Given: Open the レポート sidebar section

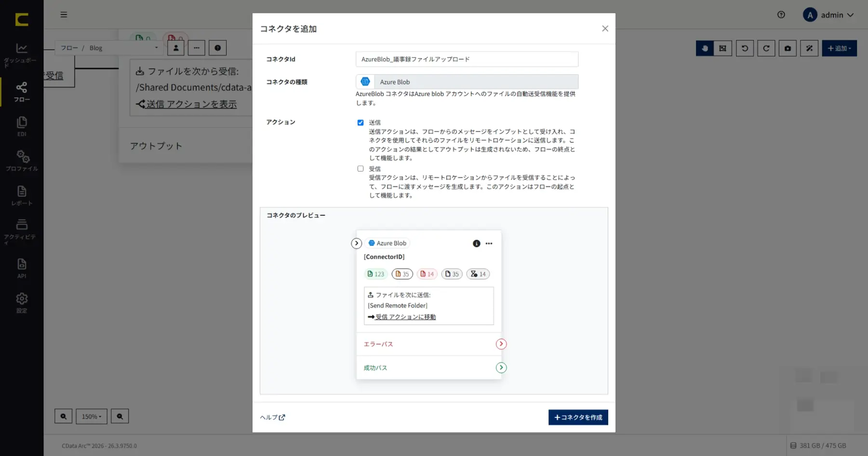Looking at the screenshot, I should click(x=22, y=195).
